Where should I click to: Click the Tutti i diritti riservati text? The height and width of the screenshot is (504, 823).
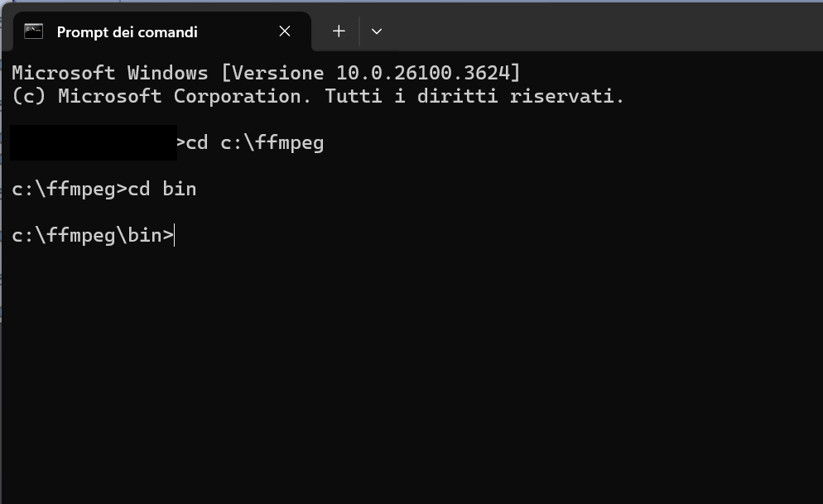pyautogui.click(x=474, y=97)
